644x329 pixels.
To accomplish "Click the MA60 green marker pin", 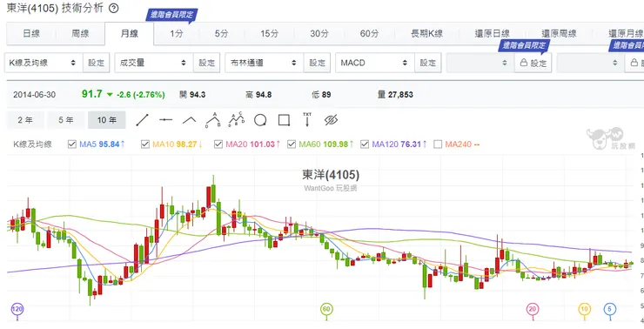I will pos(326,310).
